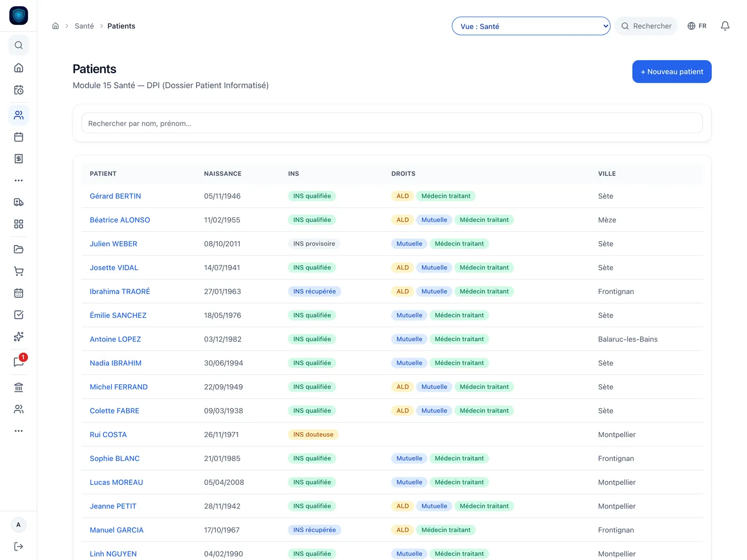This screenshot has height=560, width=747.
Task: Open the calendar clock icon in sidebar
Action: tap(19, 90)
